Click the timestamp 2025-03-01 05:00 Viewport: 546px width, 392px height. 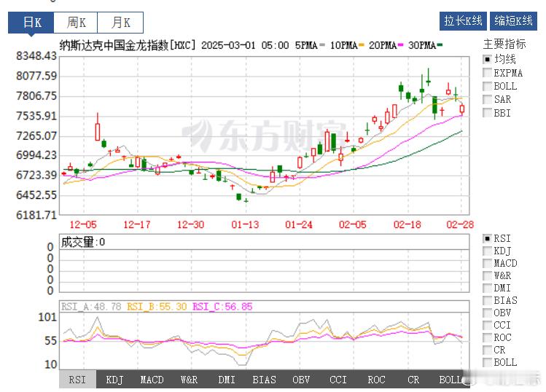(245, 45)
